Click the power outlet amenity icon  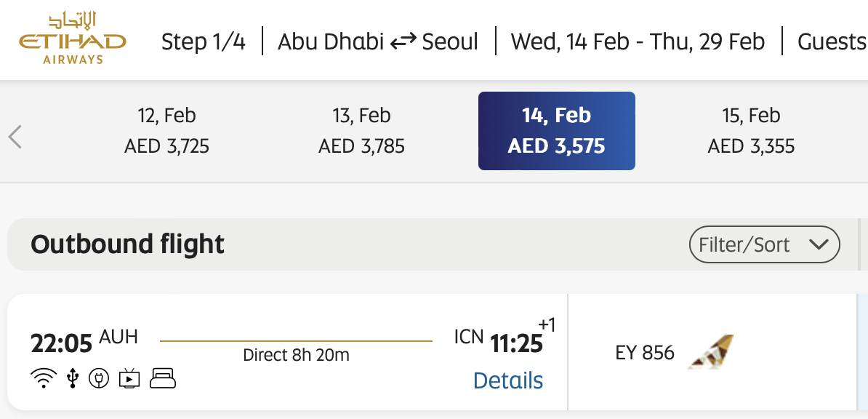pyautogui.click(x=99, y=378)
